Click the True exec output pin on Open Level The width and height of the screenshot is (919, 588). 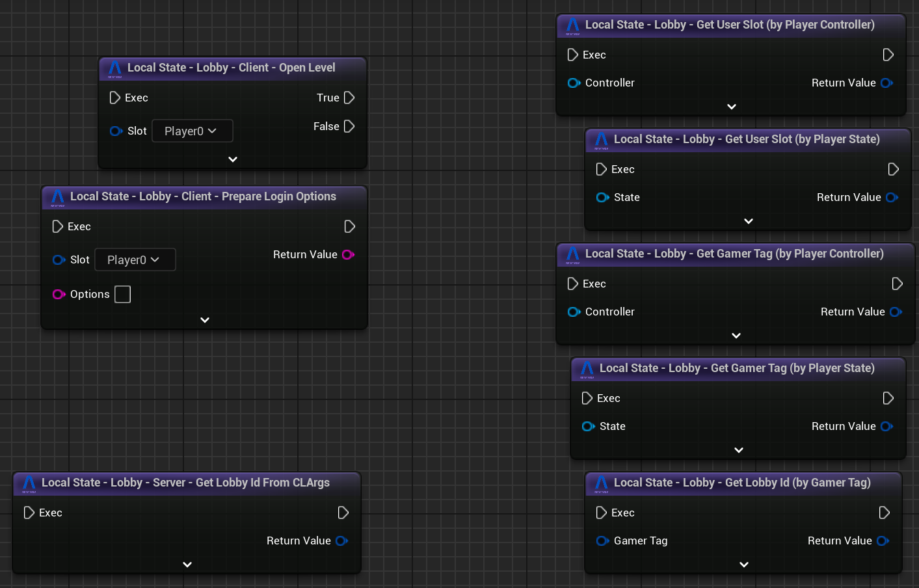349,98
